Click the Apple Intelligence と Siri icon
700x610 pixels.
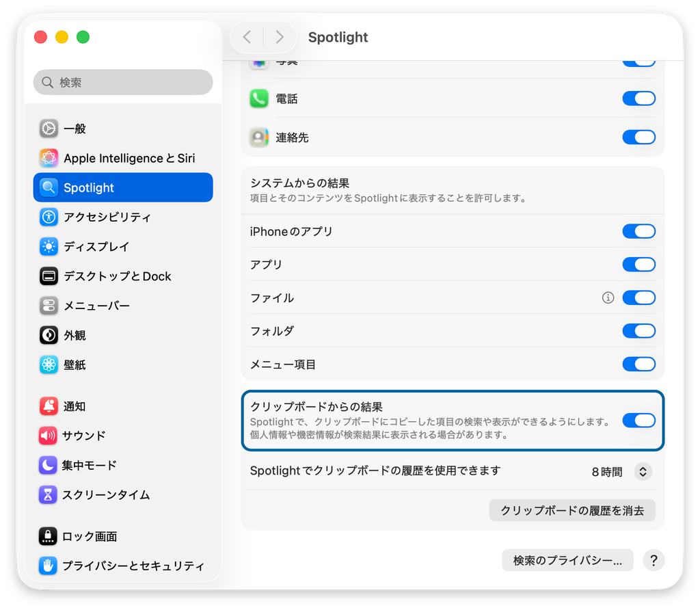pyautogui.click(x=49, y=158)
